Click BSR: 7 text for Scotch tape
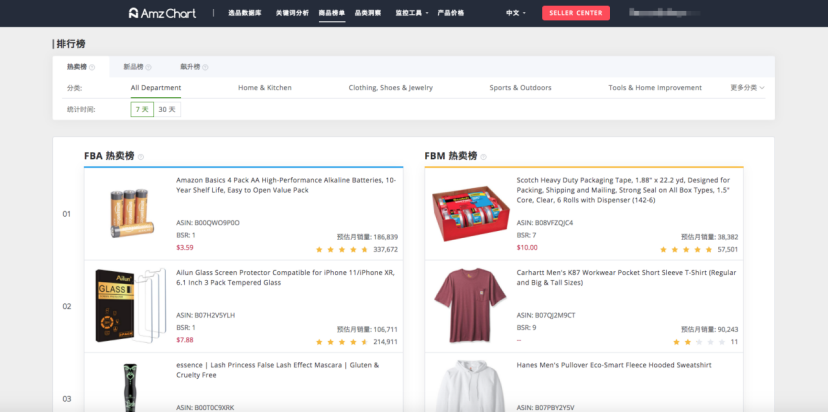The image size is (829, 412). point(526,235)
